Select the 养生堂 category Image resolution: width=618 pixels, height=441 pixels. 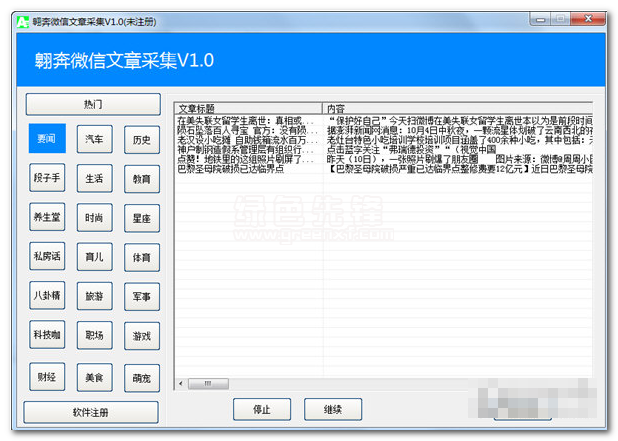[47, 216]
